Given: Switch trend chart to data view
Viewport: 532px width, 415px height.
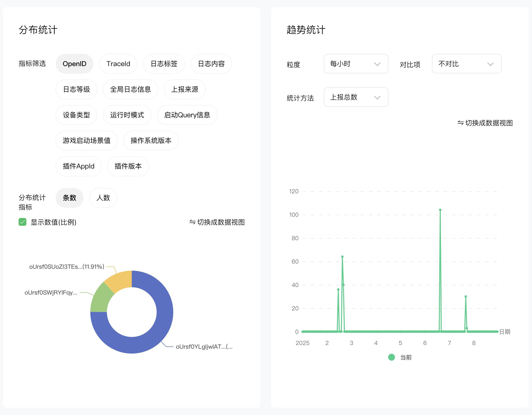Looking at the screenshot, I should 485,123.
